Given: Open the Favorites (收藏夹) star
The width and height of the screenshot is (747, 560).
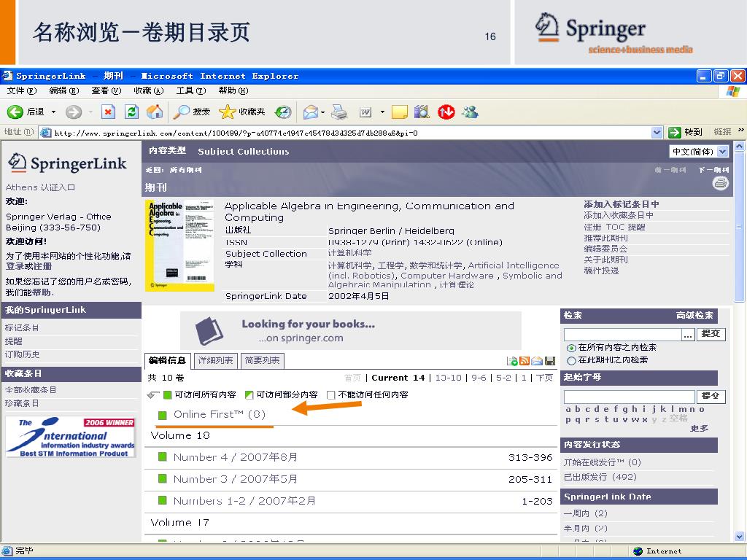Looking at the screenshot, I should pos(228,112).
